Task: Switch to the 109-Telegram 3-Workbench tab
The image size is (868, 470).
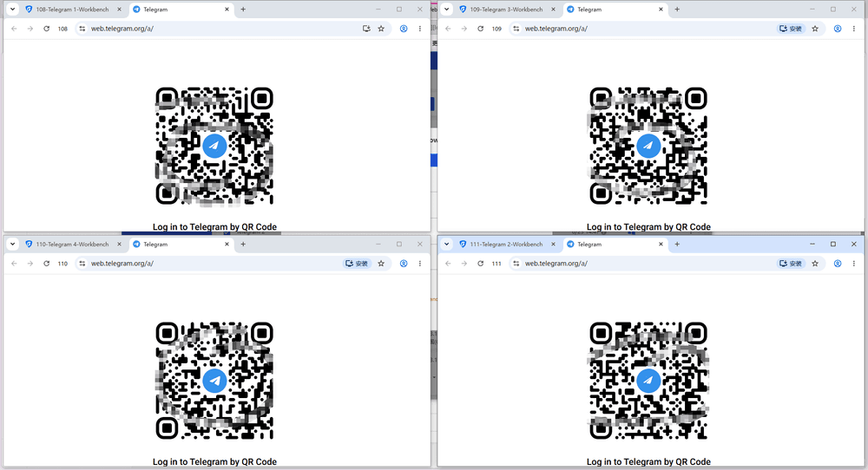Action: click(x=507, y=10)
